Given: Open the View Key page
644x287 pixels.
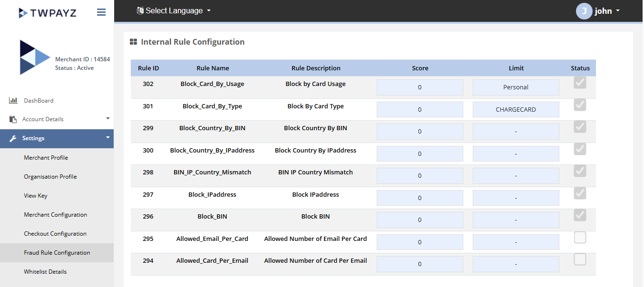Looking at the screenshot, I should click(x=36, y=196).
